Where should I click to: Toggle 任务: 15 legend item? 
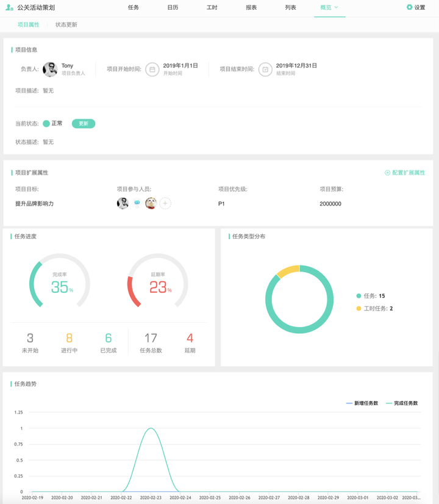pyautogui.click(x=371, y=296)
